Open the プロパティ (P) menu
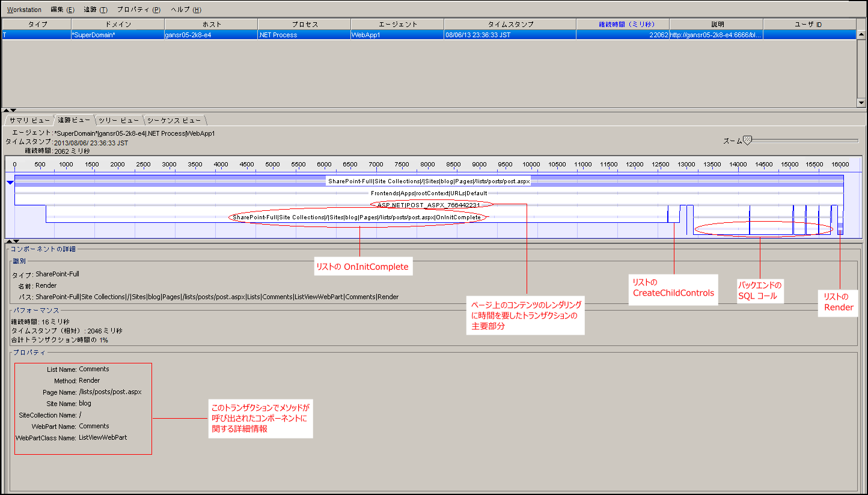This screenshot has width=868, height=495. pyautogui.click(x=138, y=10)
